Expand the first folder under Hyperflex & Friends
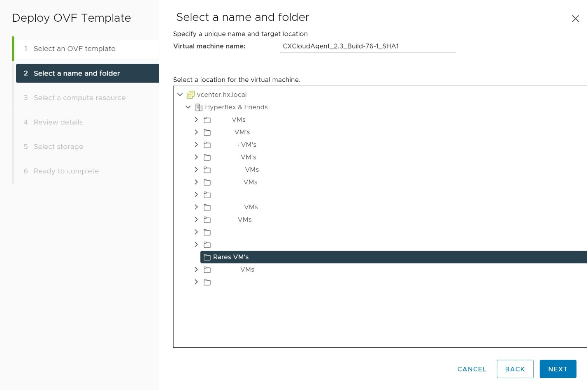The height and width of the screenshot is (390, 588). [x=196, y=120]
